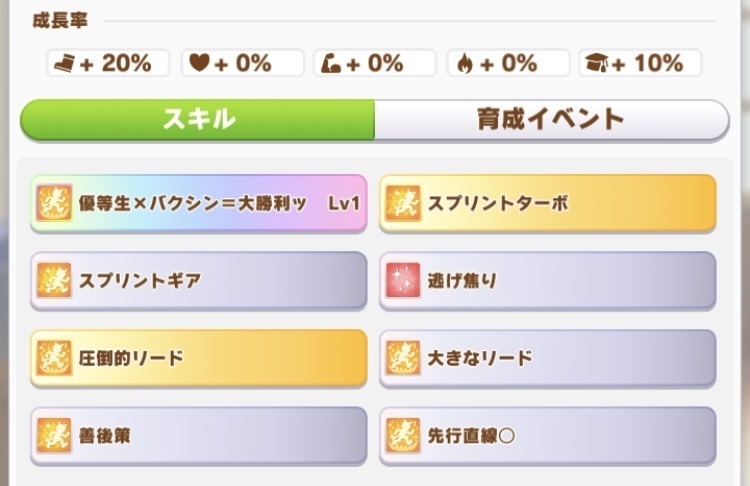750x486 pixels.
Task: Open the 育成イベント tab
Action: [x=551, y=120]
